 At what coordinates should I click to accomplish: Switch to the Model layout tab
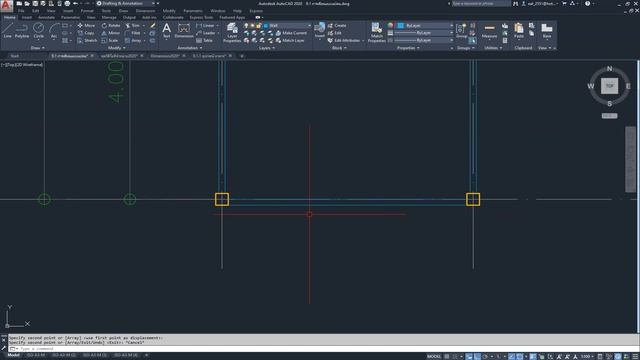coord(13,356)
